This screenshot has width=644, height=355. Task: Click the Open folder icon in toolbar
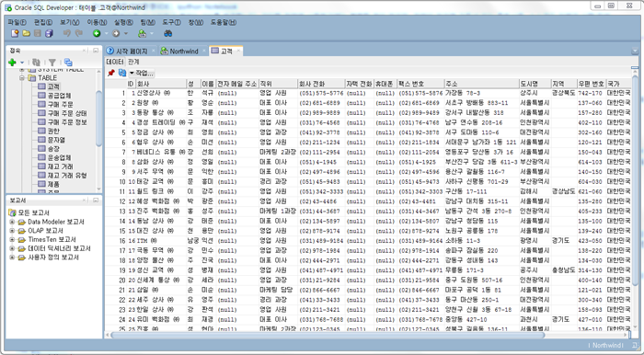(27, 34)
